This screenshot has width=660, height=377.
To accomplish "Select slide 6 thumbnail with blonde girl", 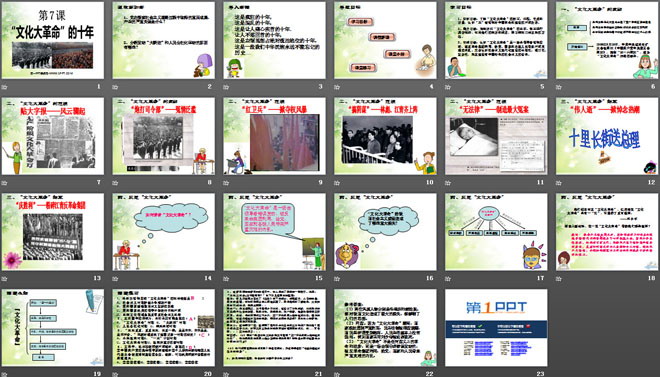I will tap(607, 40).
